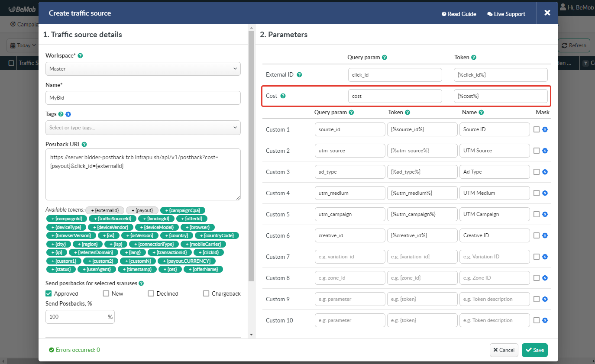
Task: Insert the {campaignCpa} token
Action: pos(182,210)
